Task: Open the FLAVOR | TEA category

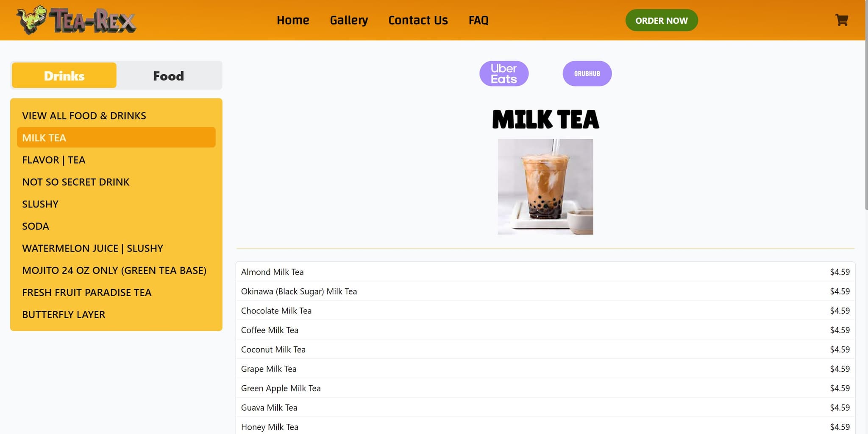Action: point(53,160)
